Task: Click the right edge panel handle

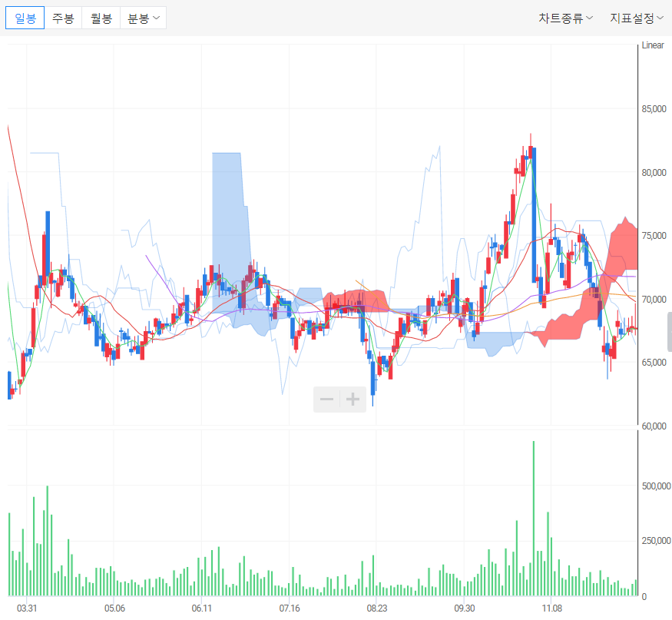Action: click(x=670, y=332)
